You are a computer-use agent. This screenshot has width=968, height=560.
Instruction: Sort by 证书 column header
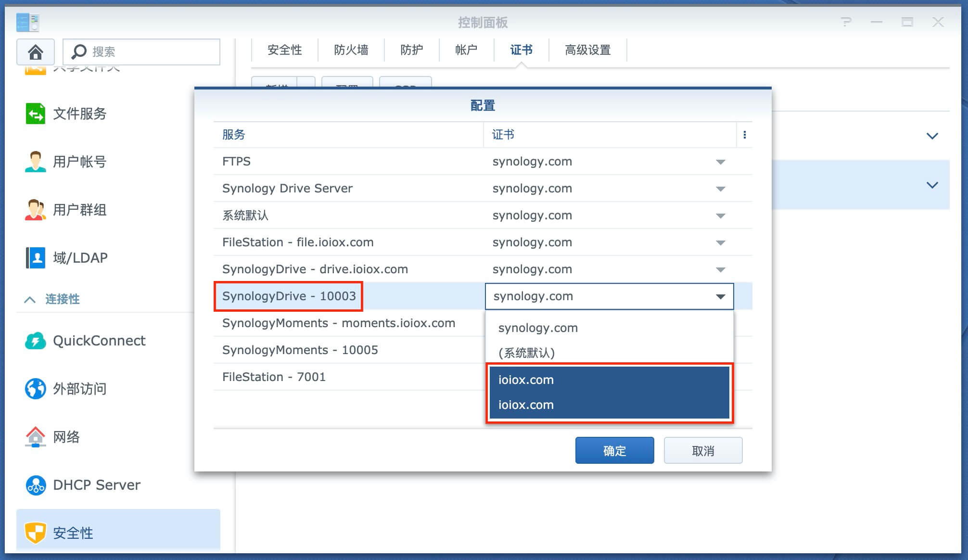click(x=610, y=135)
